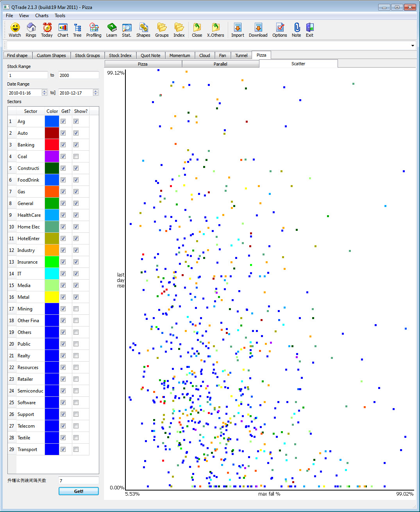Enable Show? for the Coal sector
The width and height of the screenshot is (420, 512).
coord(76,156)
